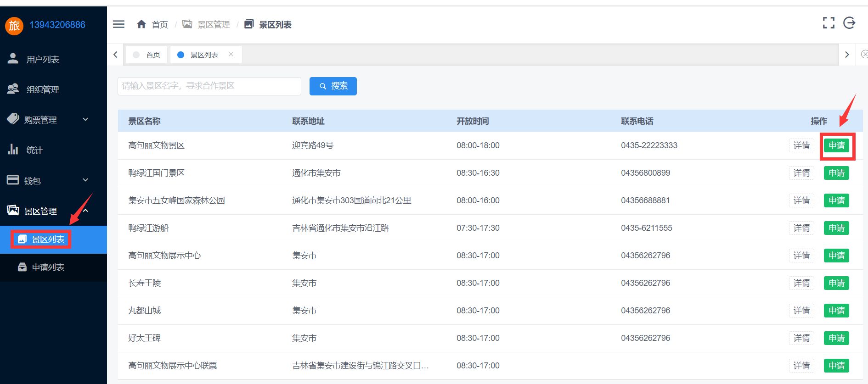Toggle fullscreen mode icon
This screenshot has width=868, height=384.
coord(829,23)
